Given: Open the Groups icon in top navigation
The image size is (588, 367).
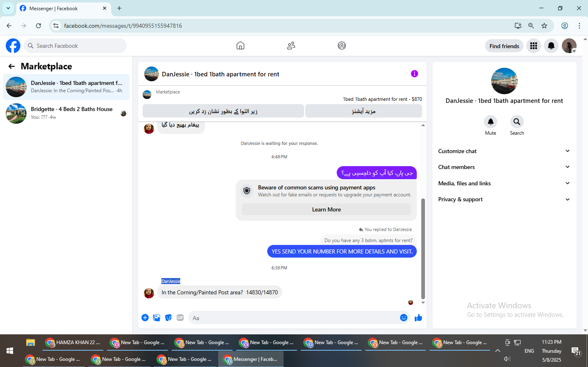Looking at the screenshot, I should coord(342,46).
